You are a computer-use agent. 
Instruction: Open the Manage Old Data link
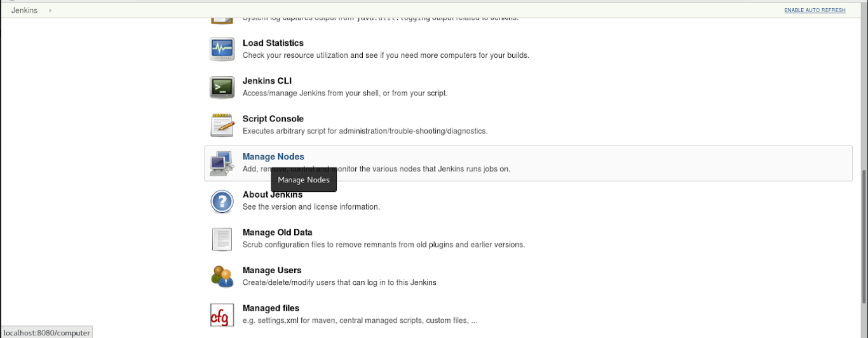pyautogui.click(x=278, y=233)
